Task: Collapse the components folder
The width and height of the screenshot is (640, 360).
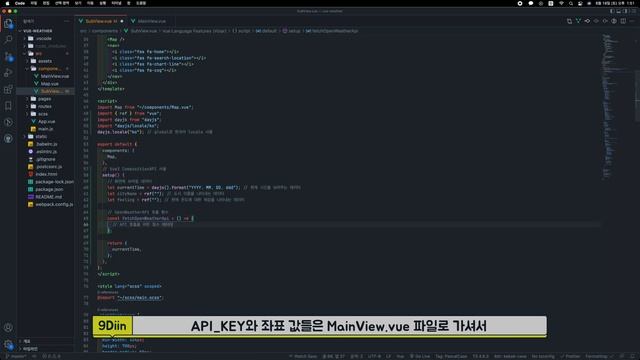Action: [45, 69]
